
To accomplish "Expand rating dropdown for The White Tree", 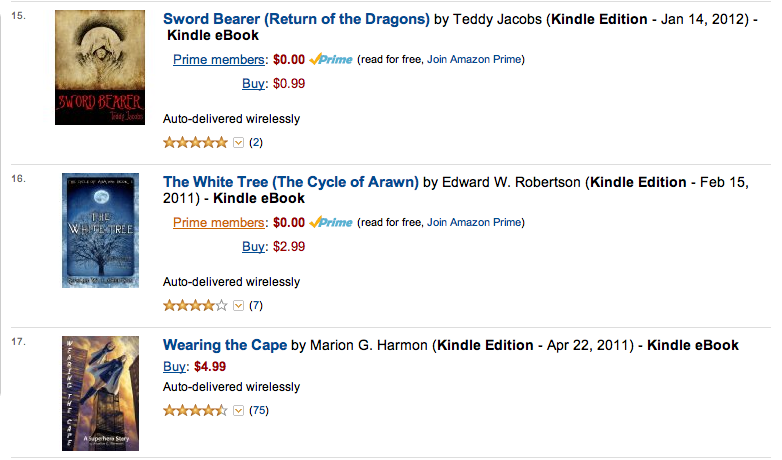I will 238,305.
